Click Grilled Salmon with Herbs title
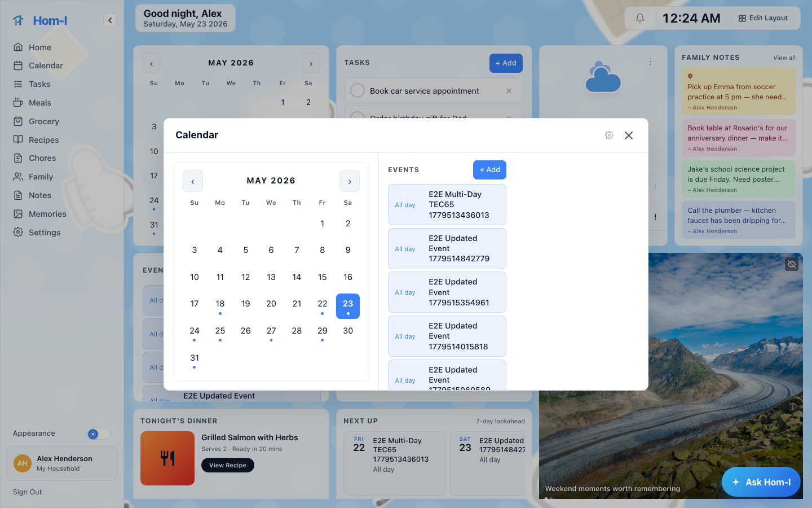 [250, 437]
